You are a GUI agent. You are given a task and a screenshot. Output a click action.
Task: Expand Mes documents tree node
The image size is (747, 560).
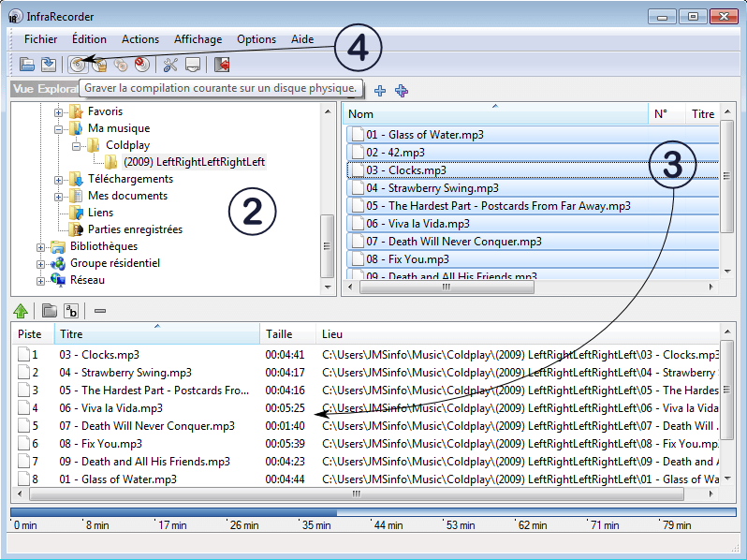click(x=58, y=197)
